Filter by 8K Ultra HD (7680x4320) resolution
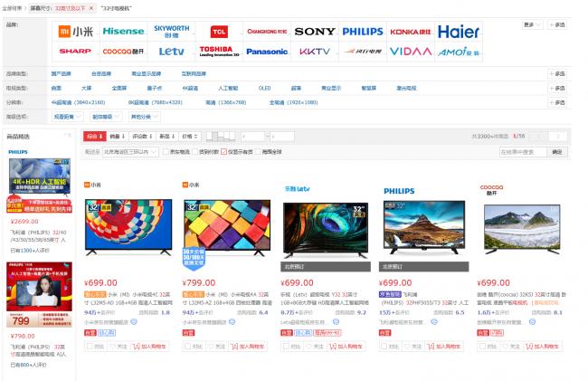The width and height of the screenshot is (588, 381). (x=156, y=102)
